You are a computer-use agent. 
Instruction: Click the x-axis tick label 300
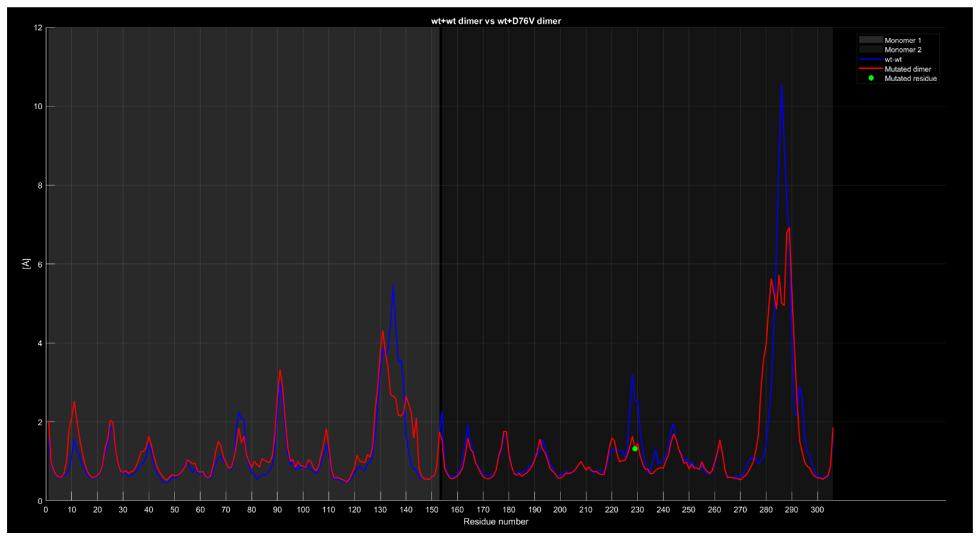[x=817, y=510]
